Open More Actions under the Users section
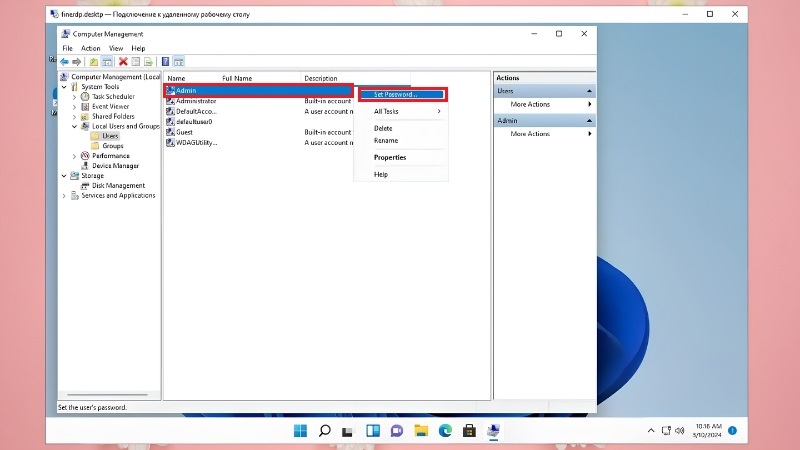 pos(544,104)
